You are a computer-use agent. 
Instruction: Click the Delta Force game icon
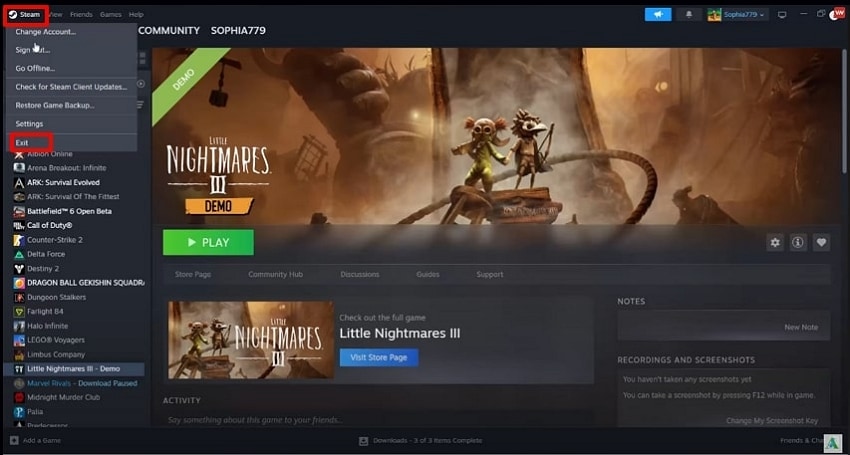tap(19, 254)
